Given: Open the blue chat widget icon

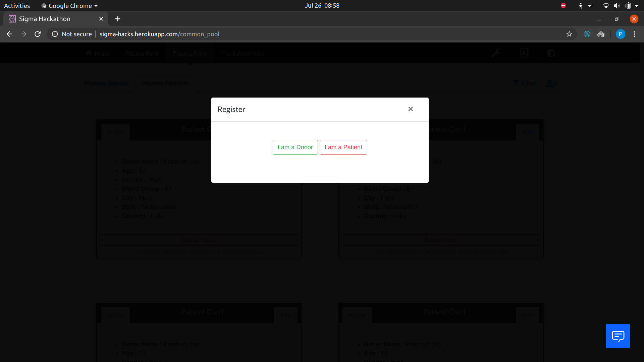Looking at the screenshot, I should click(618, 336).
